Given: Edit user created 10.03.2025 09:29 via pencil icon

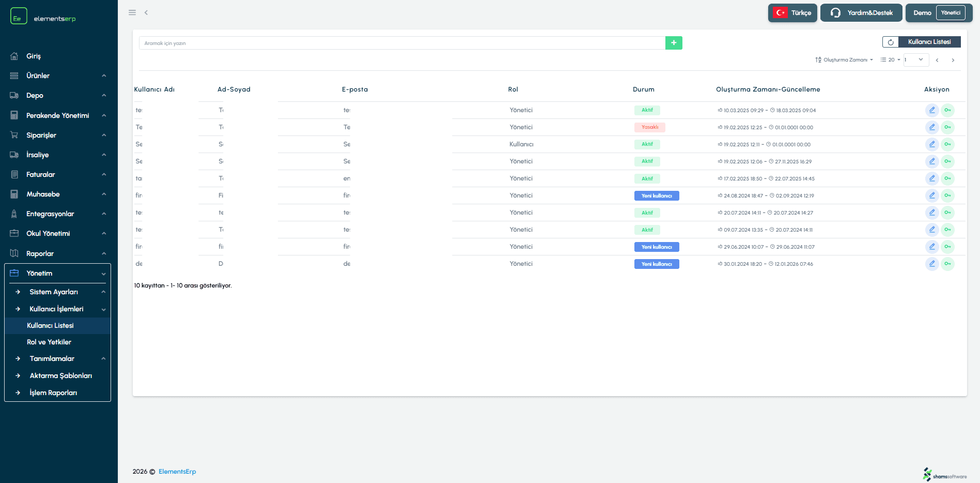Looking at the screenshot, I should click(932, 110).
